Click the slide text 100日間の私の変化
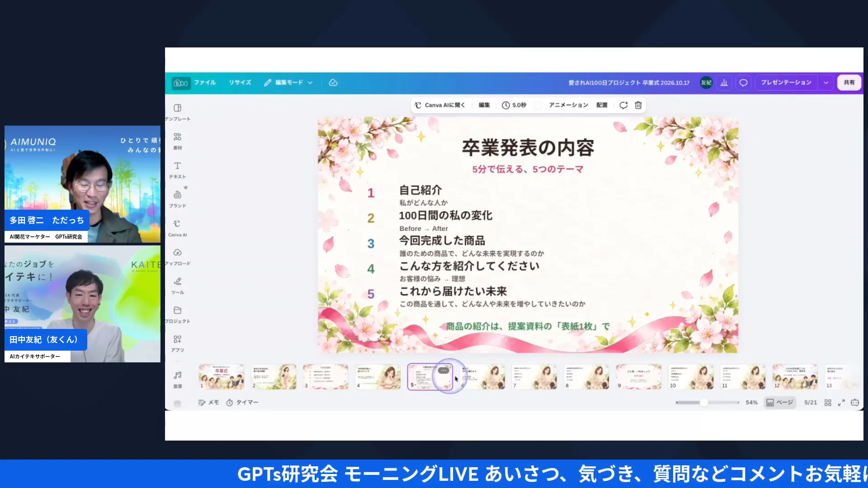868x488 pixels. [445, 216]
